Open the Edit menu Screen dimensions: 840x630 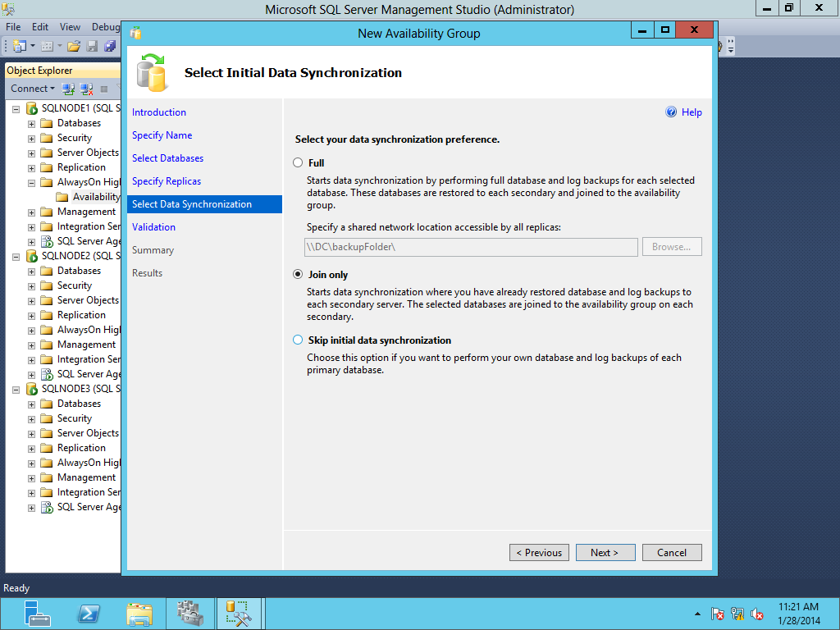40,27
